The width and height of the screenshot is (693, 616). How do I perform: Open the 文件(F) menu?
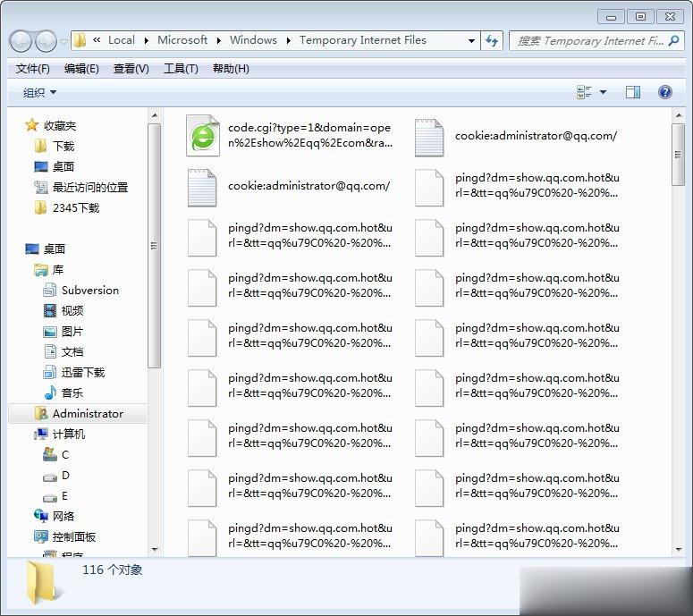(33, 69)
